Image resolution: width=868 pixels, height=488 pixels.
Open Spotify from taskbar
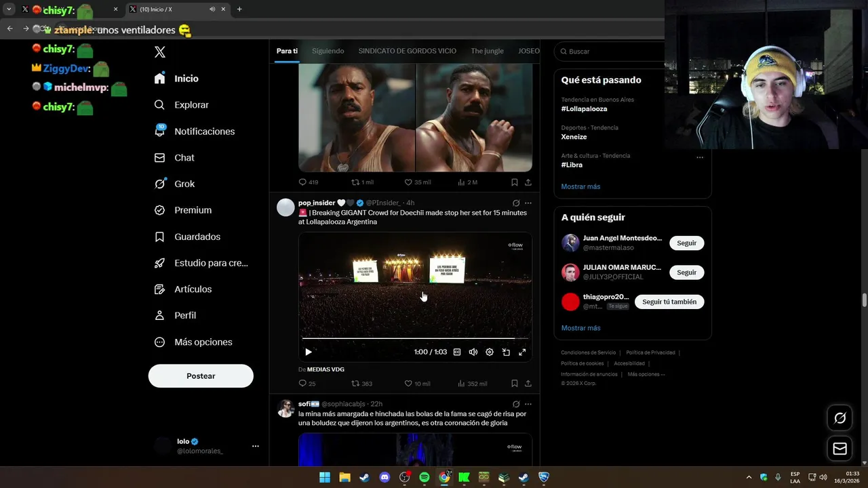[x=425, y=477]
